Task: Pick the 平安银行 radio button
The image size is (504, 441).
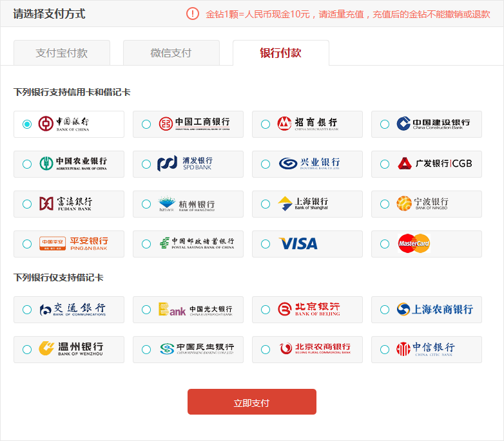Action: 27,244
